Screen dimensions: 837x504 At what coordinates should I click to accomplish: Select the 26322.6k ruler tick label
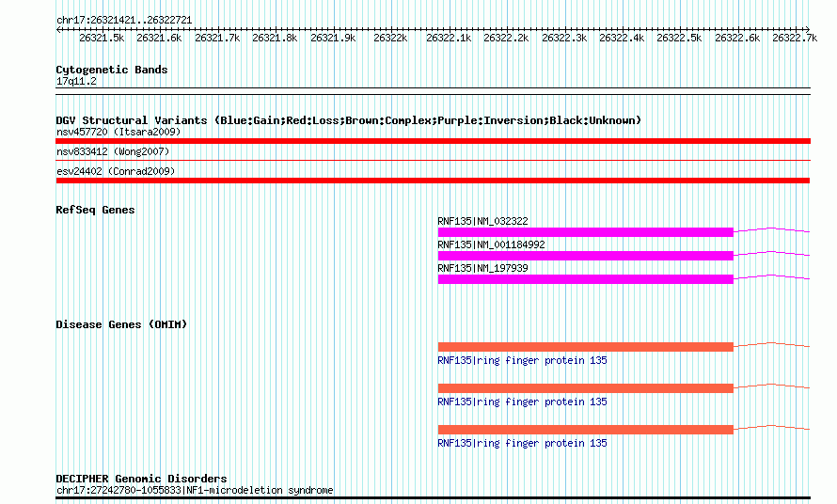(737, 38)
